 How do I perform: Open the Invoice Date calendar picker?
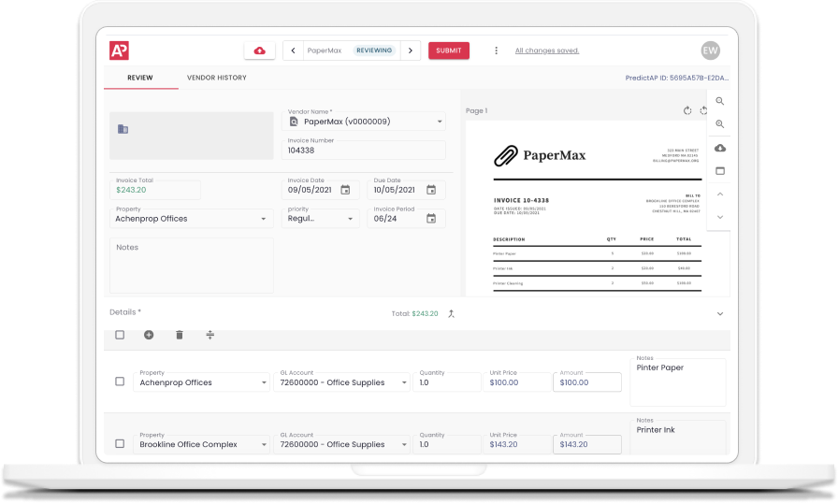tap(345, 190)
